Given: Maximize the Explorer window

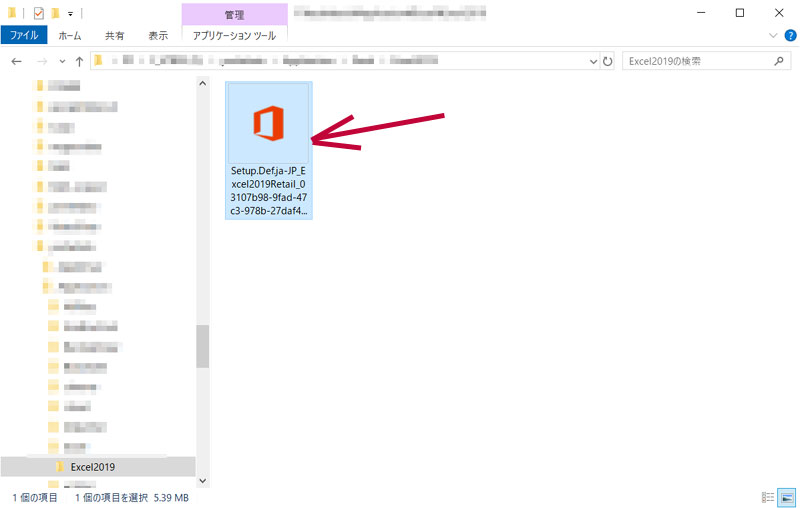Looking at the screenshot, I should click(x=740, y=13).
